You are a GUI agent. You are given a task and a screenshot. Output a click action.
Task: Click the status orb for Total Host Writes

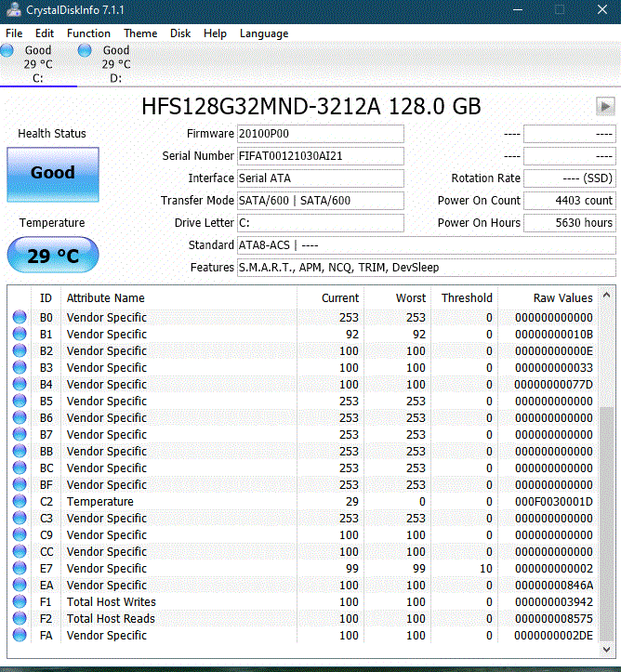tap(20, 602)
